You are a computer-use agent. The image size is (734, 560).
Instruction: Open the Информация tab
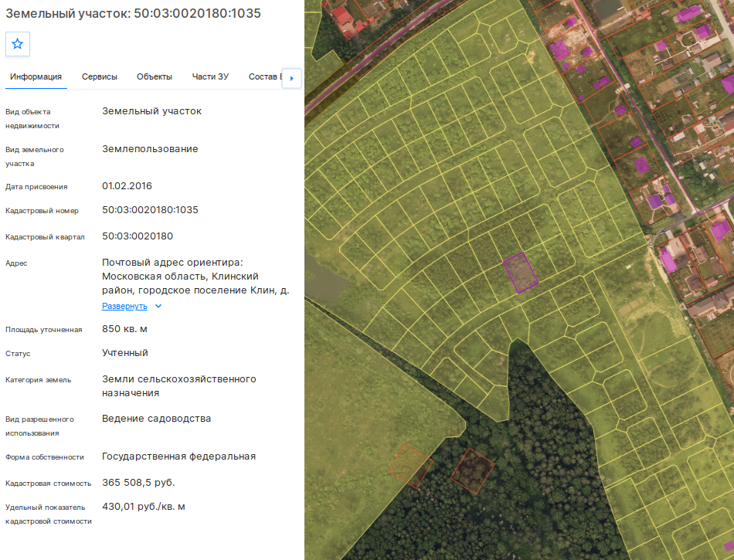point(36,76)
